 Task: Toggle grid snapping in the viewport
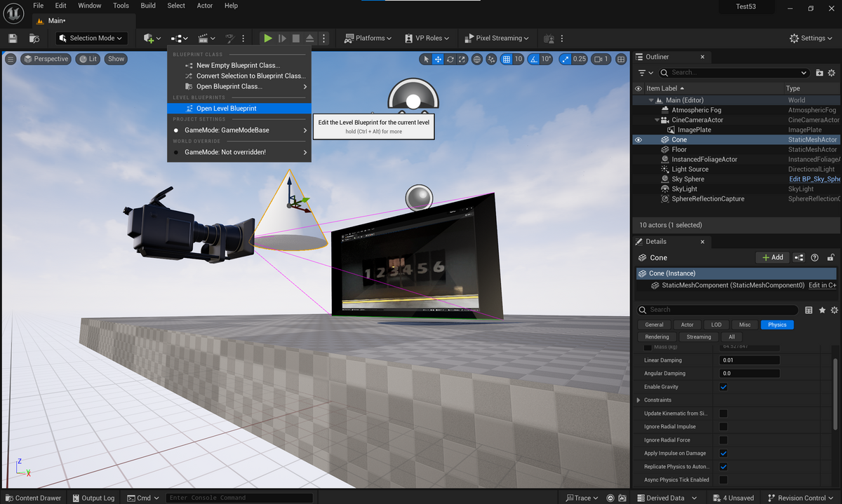(x=507, y=59)
